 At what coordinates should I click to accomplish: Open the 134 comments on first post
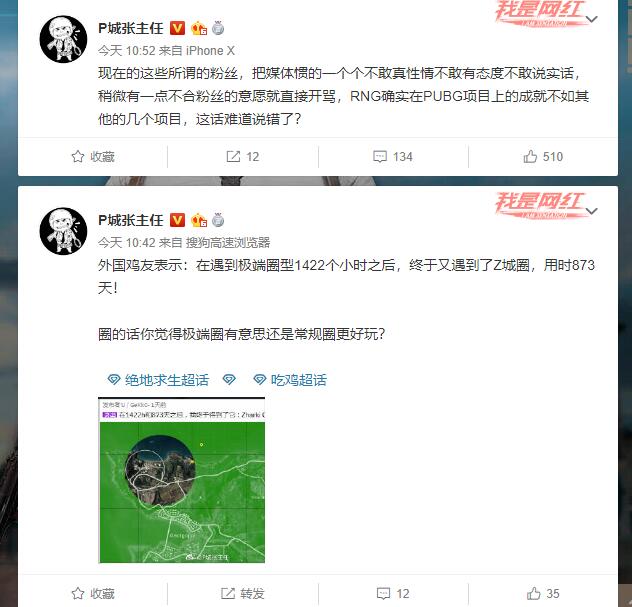393,156
